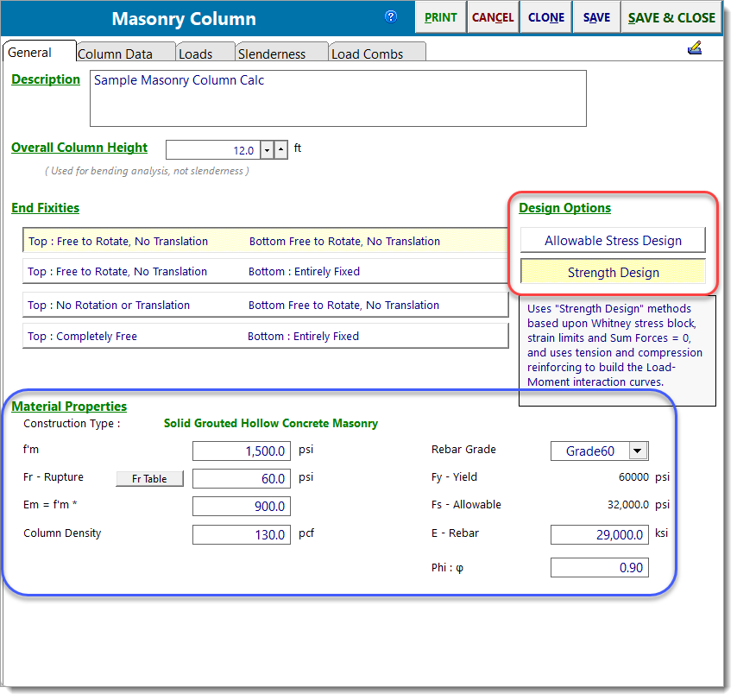Image resolution: width=737 pixels, height=700 pixels.
Task: Click the Description text box
Action: tap(337, 98)
